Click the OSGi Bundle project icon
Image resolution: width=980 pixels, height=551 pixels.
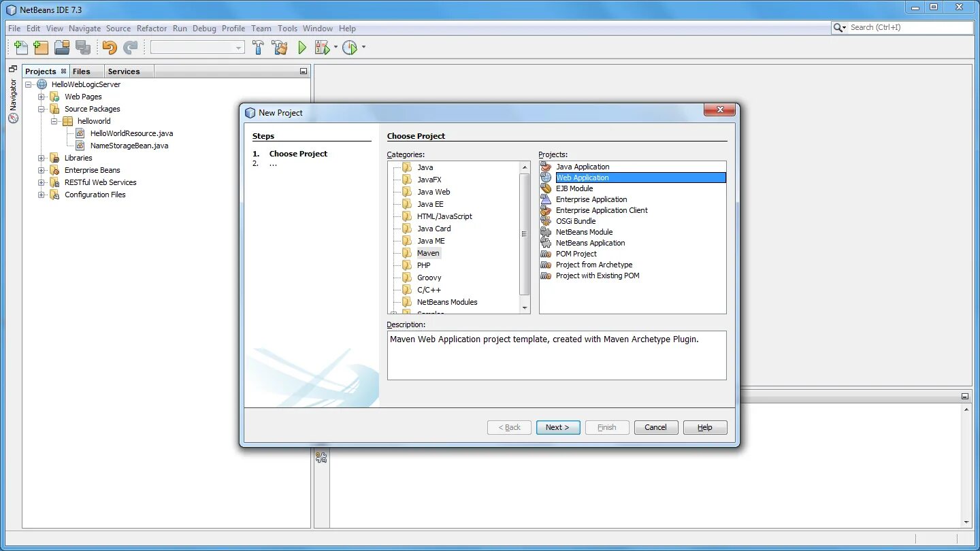546,221
